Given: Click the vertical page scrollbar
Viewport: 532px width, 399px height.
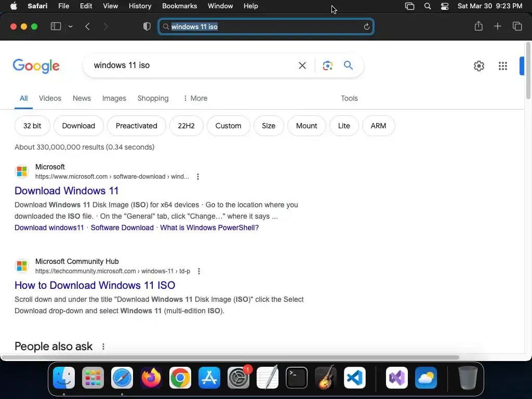Looking at the screenshot, I should click(x=528, y=71).
